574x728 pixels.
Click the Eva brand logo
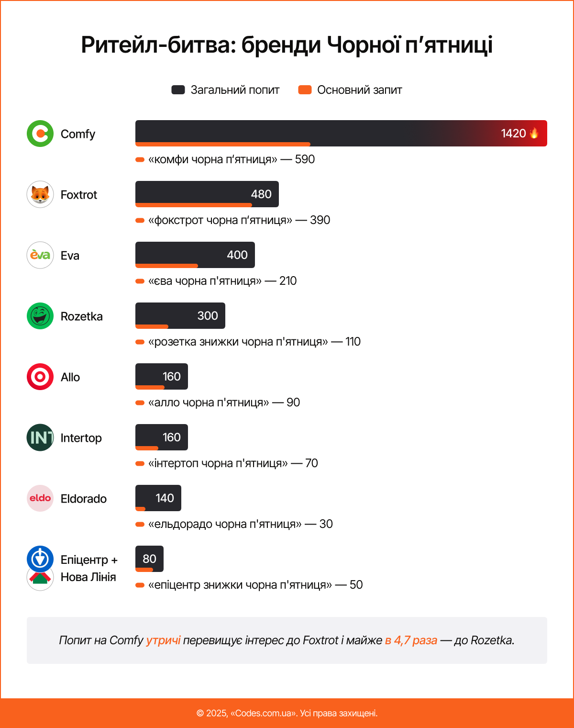[x=40, y=255]
